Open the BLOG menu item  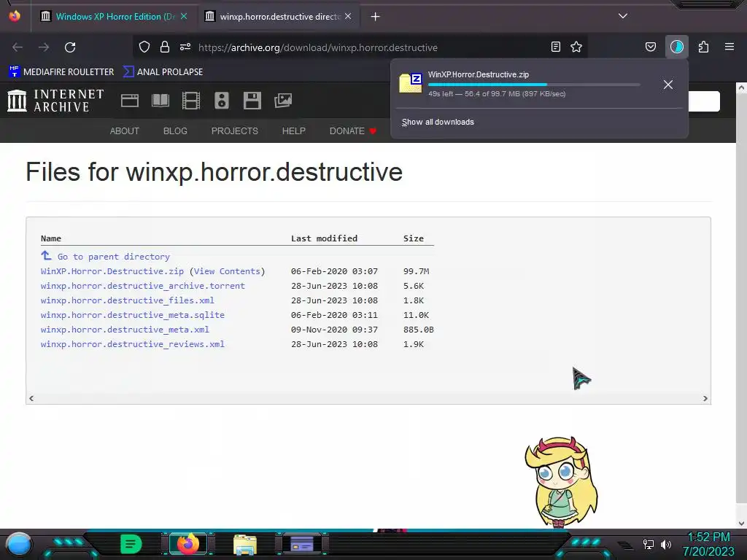click(x=175, y=131)
